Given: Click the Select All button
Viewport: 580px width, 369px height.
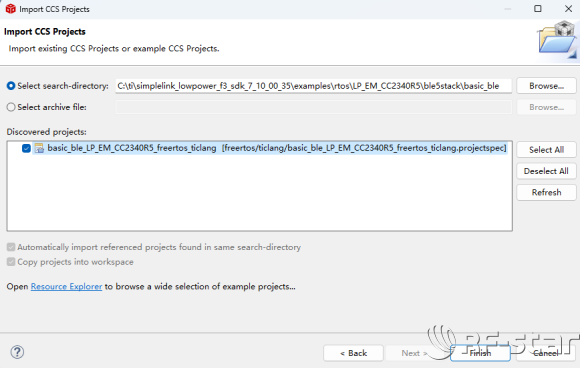Looking at the screenshot, I should pyautogui.click(x=546, y=150).
